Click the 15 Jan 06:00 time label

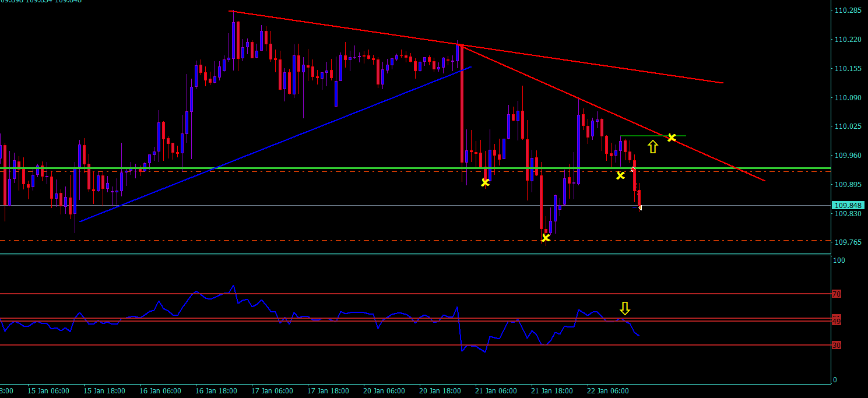coord(48,391)
